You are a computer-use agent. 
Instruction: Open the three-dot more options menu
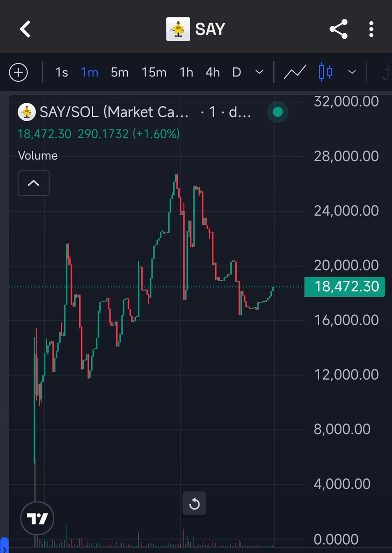pos(371,29)
